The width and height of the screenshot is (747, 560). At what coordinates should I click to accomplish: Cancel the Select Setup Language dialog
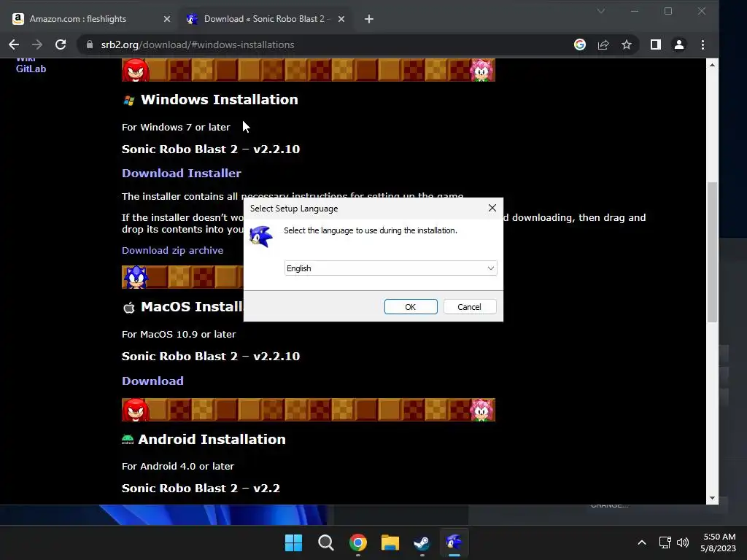(469, 307)
